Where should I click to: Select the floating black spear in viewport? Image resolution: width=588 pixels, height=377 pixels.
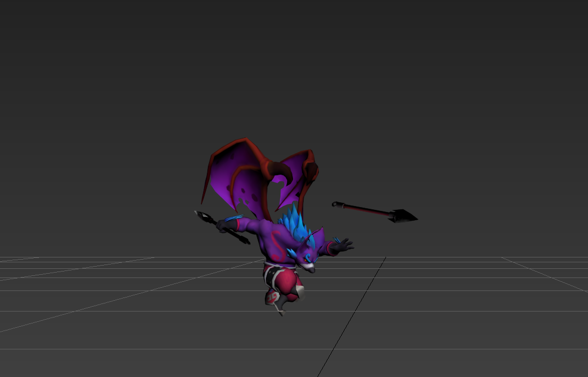pyautogui.click(x=375, y=213)
